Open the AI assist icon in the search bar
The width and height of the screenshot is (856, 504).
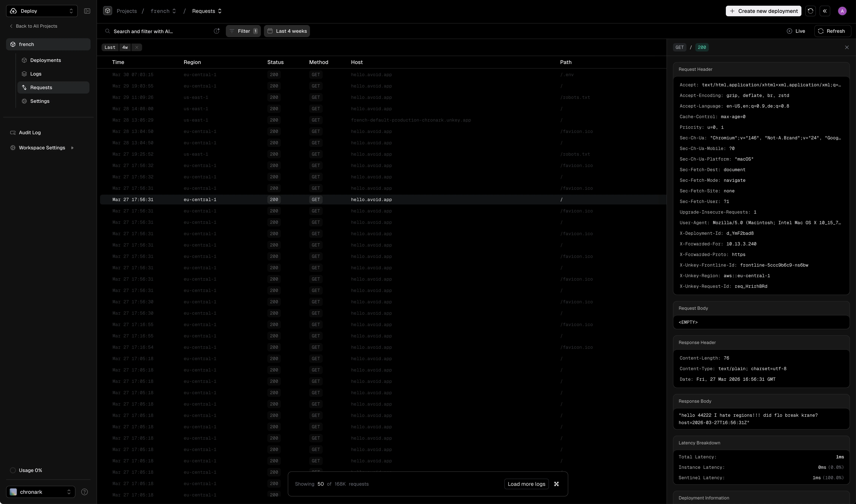[217, 31]
